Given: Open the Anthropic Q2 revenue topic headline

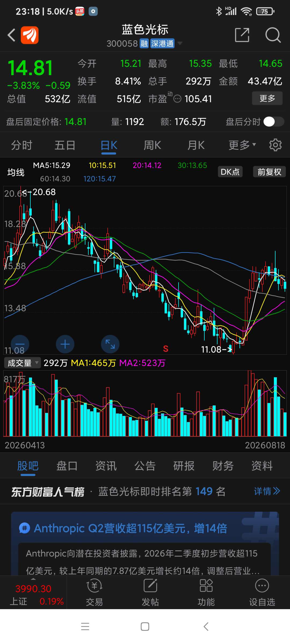Looking at the screenshot, I should click(x=130, y=528).
